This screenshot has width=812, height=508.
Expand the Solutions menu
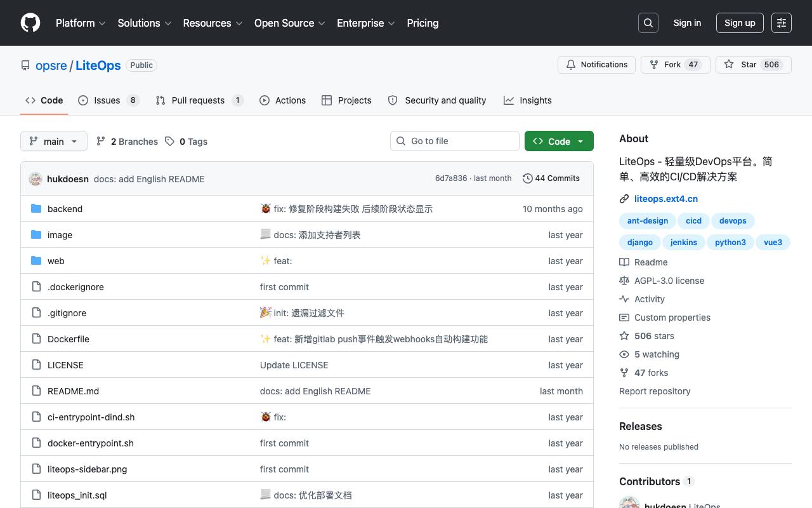pos(145,23)
